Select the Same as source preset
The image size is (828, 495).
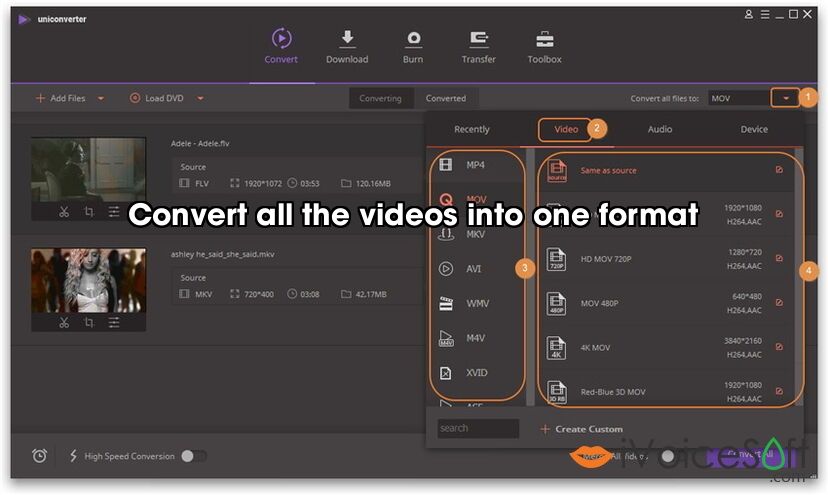[665, 170]
